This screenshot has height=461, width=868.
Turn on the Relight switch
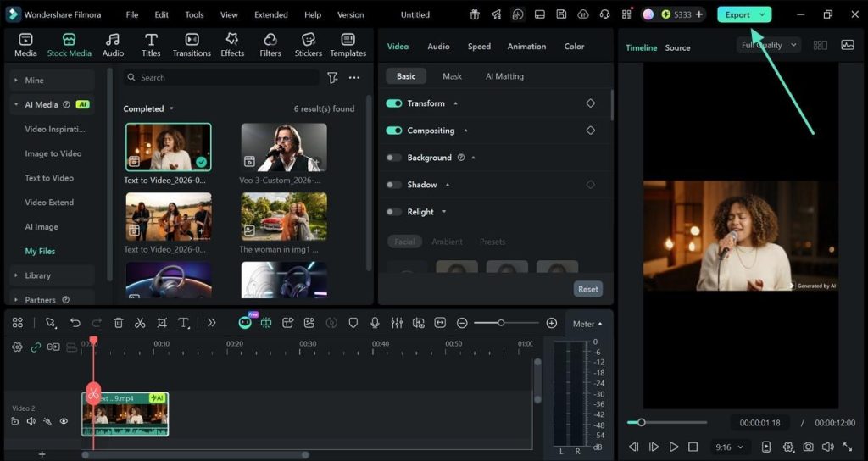click(393, 212)
